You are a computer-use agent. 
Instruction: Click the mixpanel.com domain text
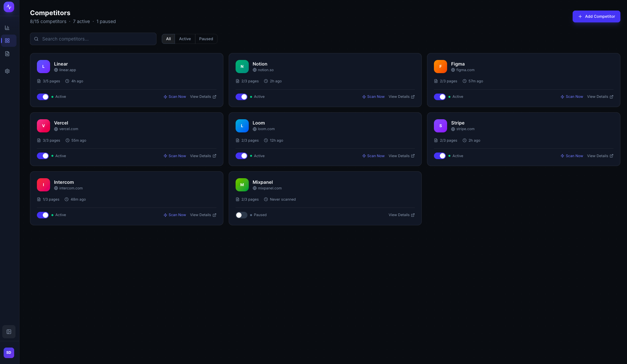click(270, 188)
